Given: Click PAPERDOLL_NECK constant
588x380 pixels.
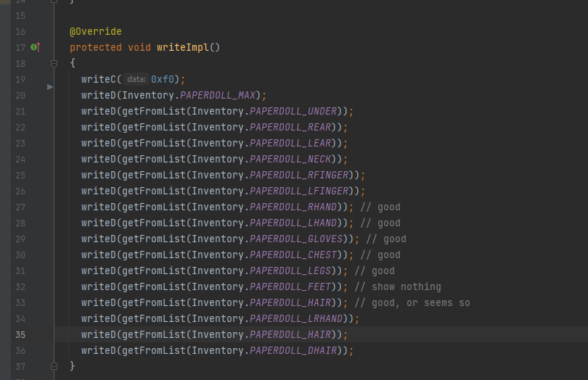Looking at the screenshot, I should 290,160.
